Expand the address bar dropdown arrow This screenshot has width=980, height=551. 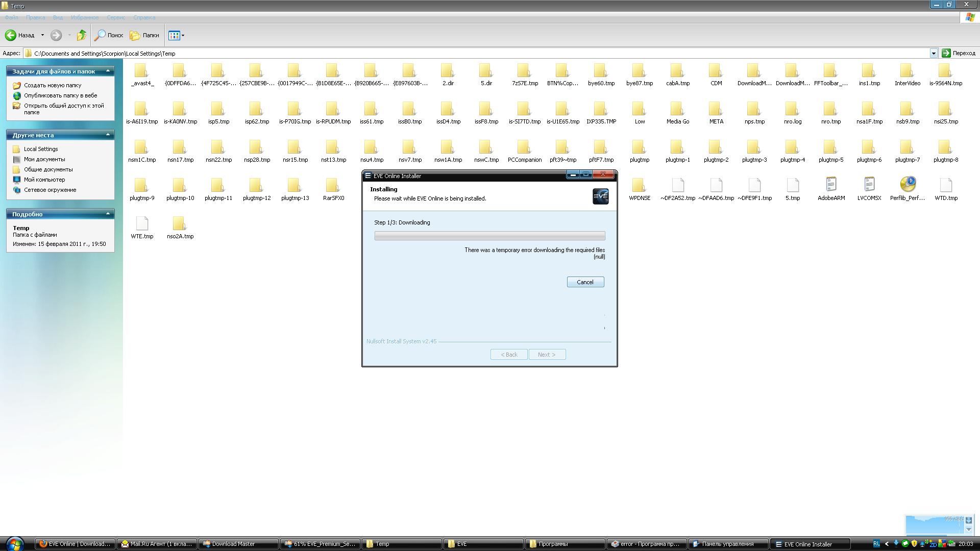click(933, 53)
